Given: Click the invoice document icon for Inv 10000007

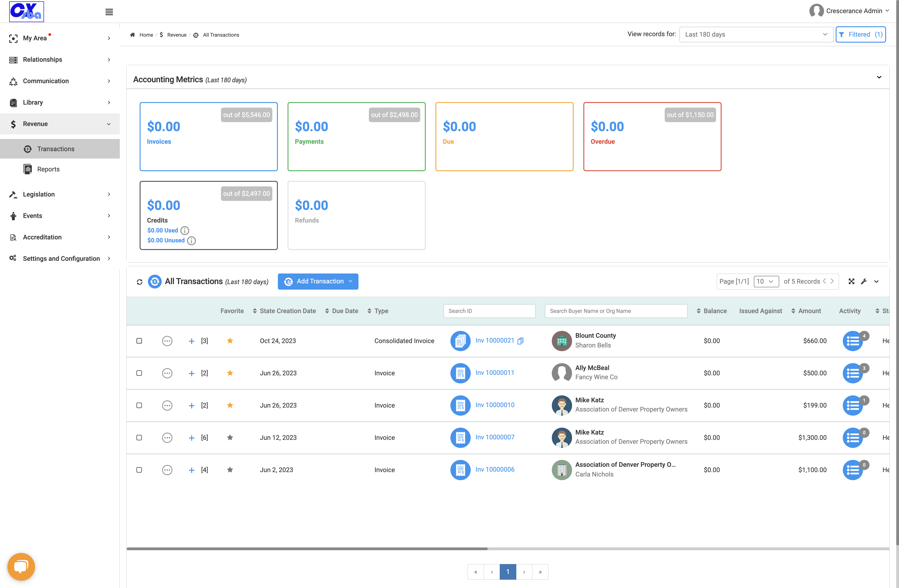Looking at the screenshot, I should (x=460, y=438).
